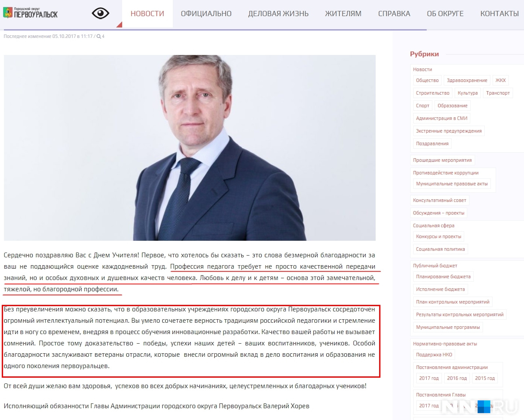Open the ЖКХ rubric tag
This screenshot has width=524, height=420.
click(x=500, y=80)
